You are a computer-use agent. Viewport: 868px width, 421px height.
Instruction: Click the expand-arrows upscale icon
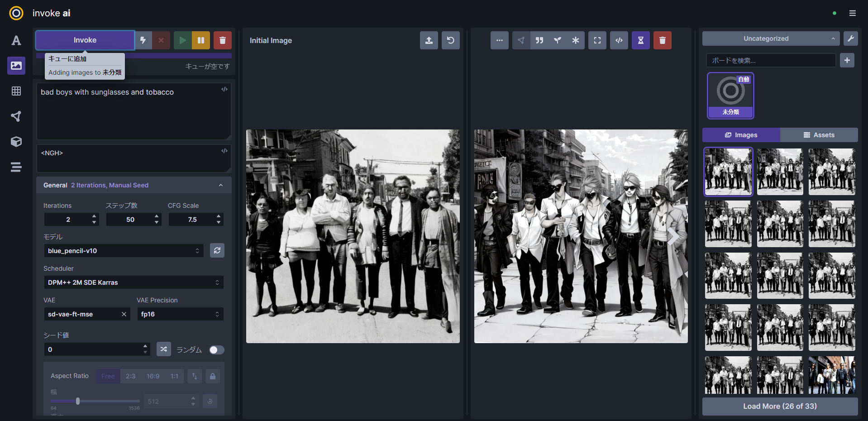[597, 40]
